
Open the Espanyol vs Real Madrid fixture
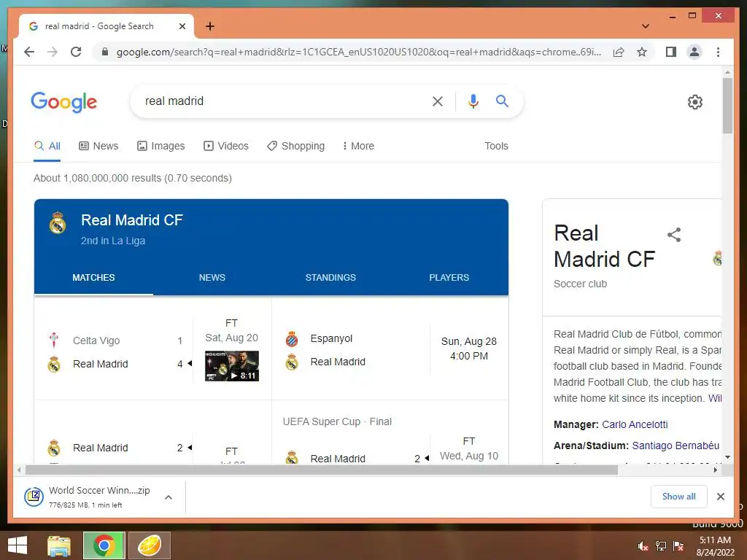[390, 350]
